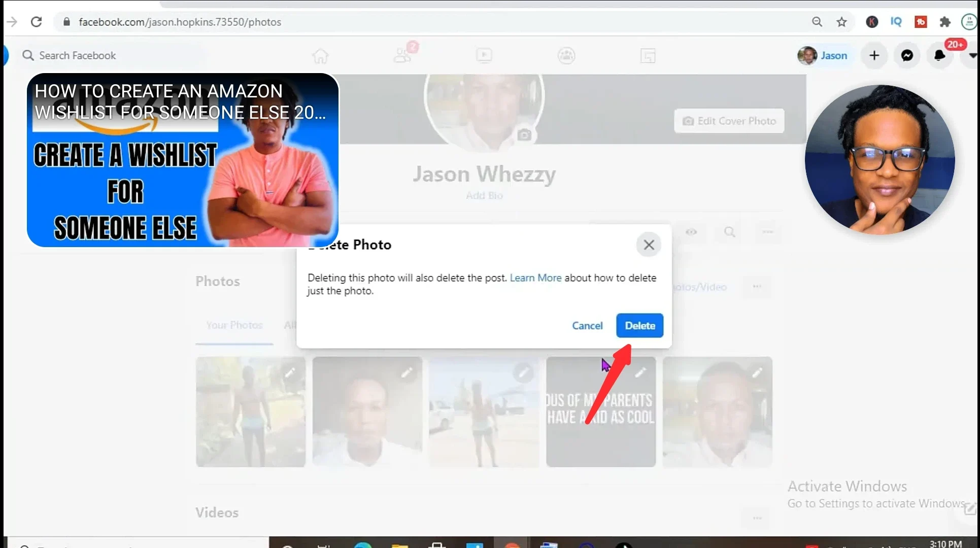Click the Videos section heading
This screenshot has height=548, width=980.
point(217,512)
